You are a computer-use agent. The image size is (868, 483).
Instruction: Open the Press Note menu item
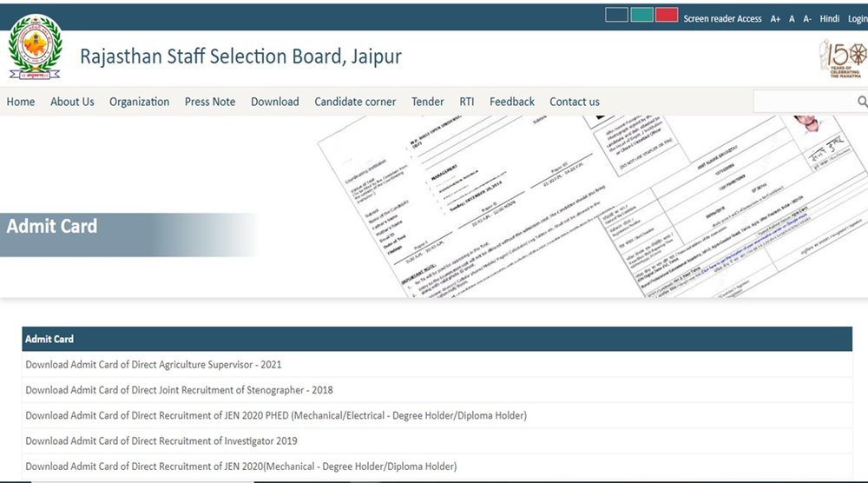click(210, 102)
